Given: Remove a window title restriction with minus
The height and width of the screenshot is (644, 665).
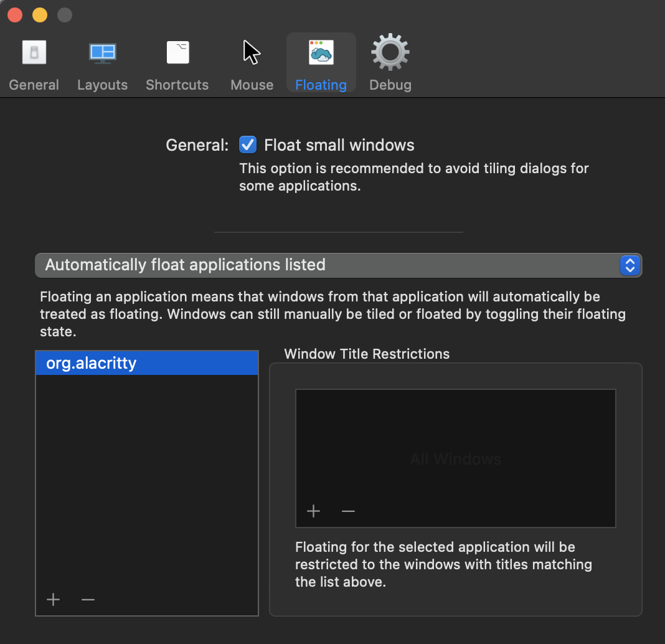Looking at the screenshot, I should click(x=348, y=511).
